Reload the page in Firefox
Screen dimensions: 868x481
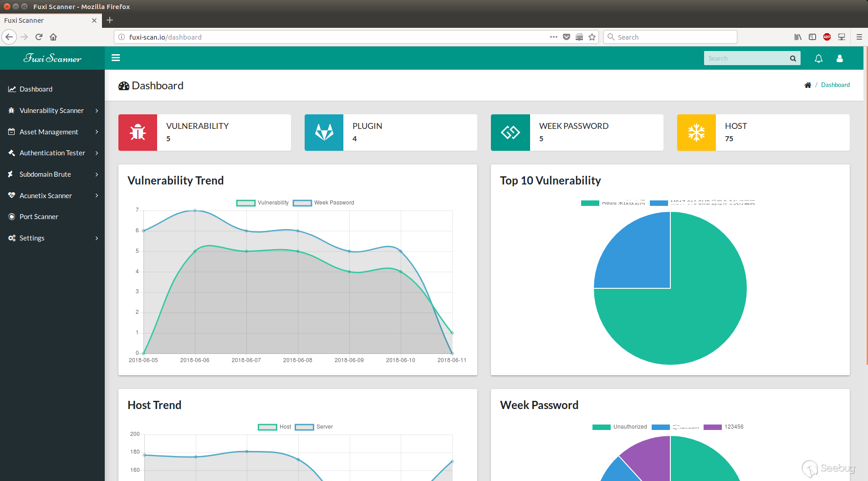coord(39,37)
